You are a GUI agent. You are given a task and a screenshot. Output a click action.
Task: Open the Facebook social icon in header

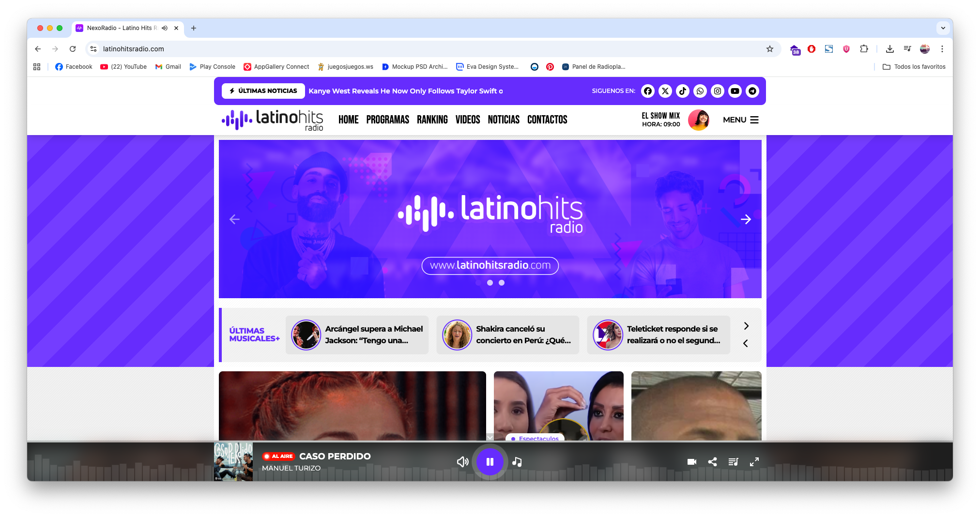pyautogui.click(x=648, y=91)
